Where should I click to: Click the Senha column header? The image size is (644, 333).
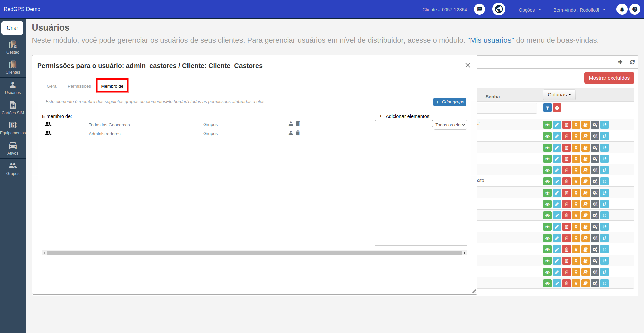coord(492,97)
